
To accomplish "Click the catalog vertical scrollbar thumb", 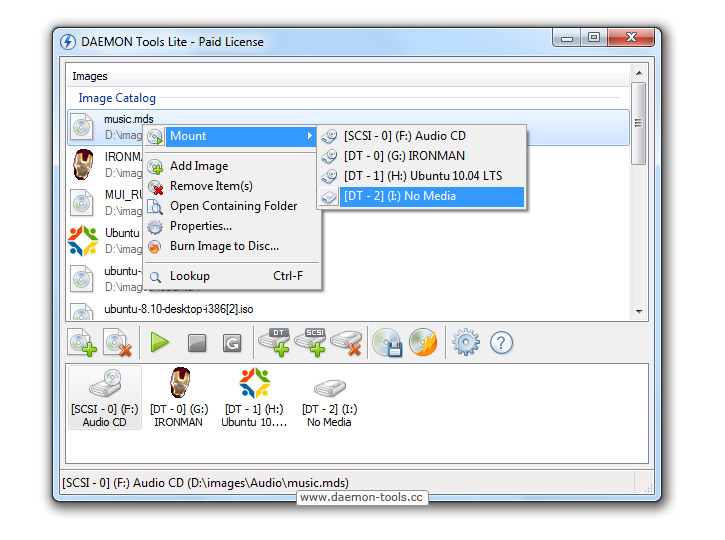I will [x=639, y=123].
